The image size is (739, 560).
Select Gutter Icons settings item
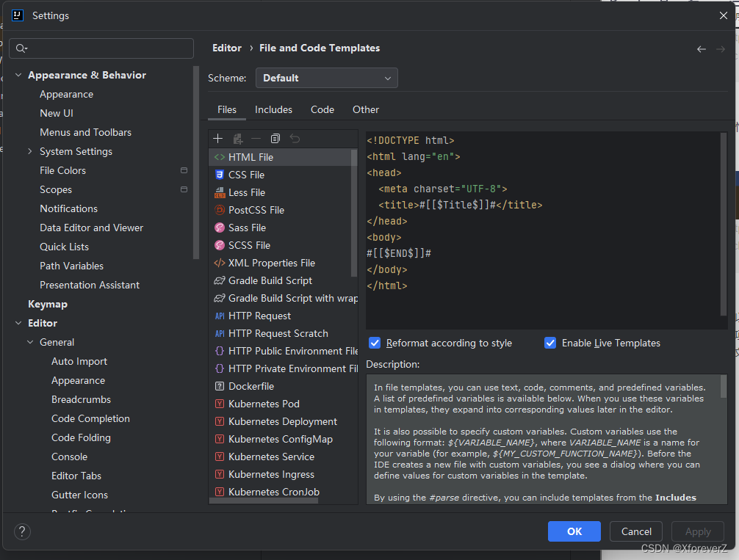(x=79, y=495)
